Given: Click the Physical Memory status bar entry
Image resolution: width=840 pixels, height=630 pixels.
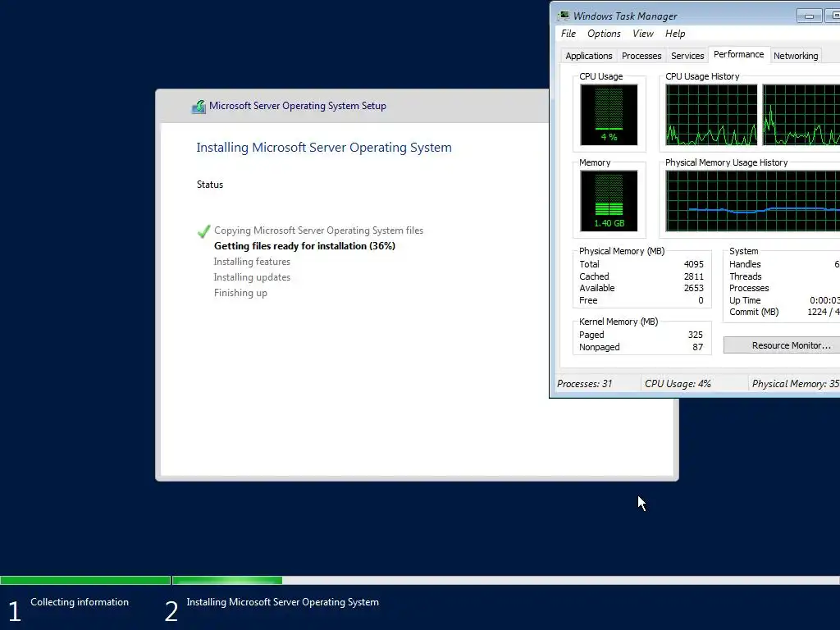Looking at the screenshot, I should [x=796, y=384].
